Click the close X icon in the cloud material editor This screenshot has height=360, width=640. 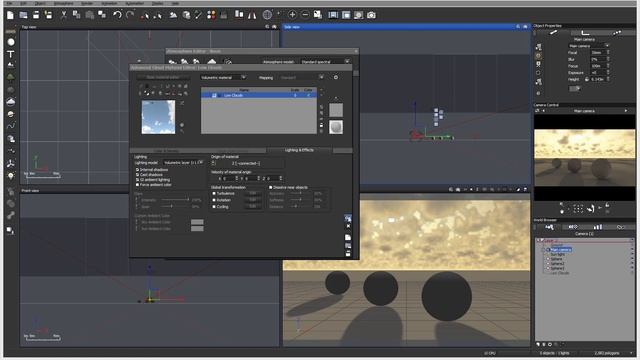(x=348, y=226)
